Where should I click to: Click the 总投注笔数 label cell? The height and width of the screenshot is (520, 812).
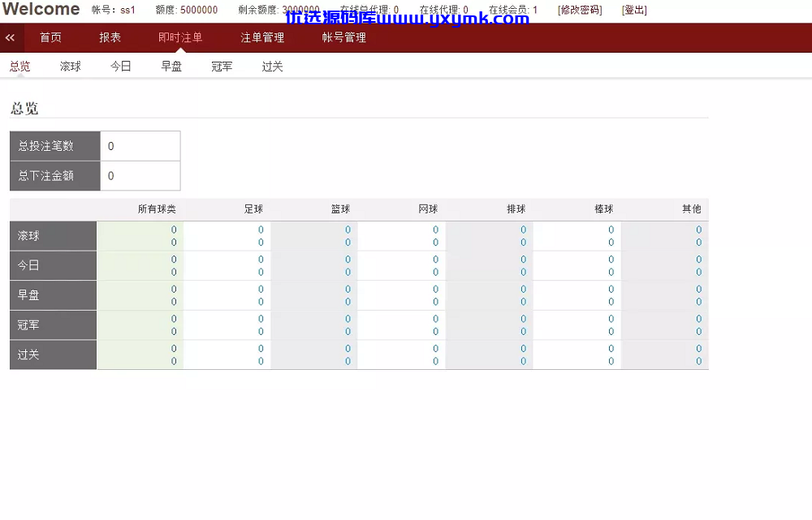pos(55,146)
